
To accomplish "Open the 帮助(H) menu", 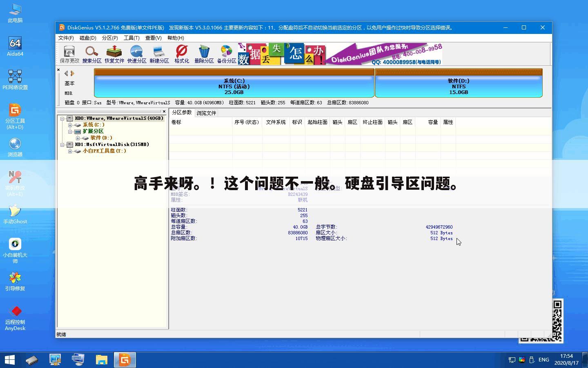I will [176, 38].
